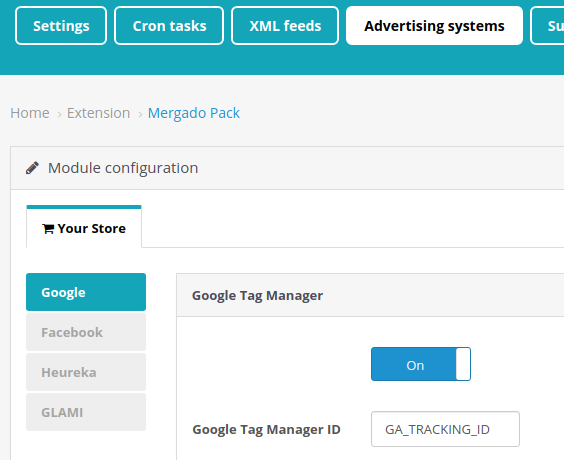Navigate to Home in the breadcrumb
The width and height of the screenshot is (564, 460).
[30, 113]
